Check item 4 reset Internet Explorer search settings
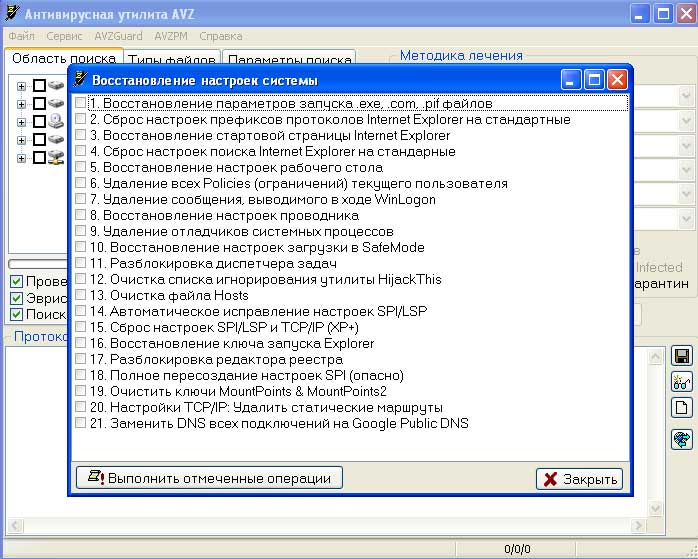Viewport: 698px width, 559px height. (81, 151)
